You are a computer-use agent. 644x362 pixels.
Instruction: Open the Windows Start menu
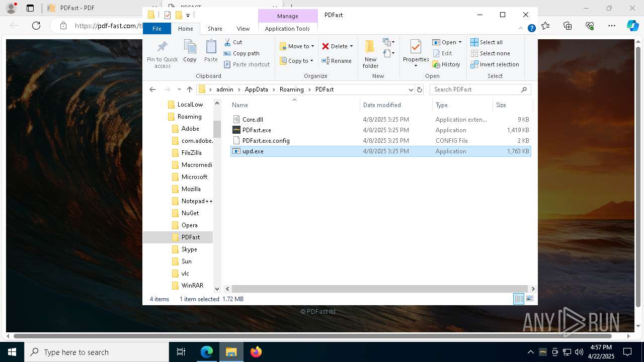tap(12, 352)
